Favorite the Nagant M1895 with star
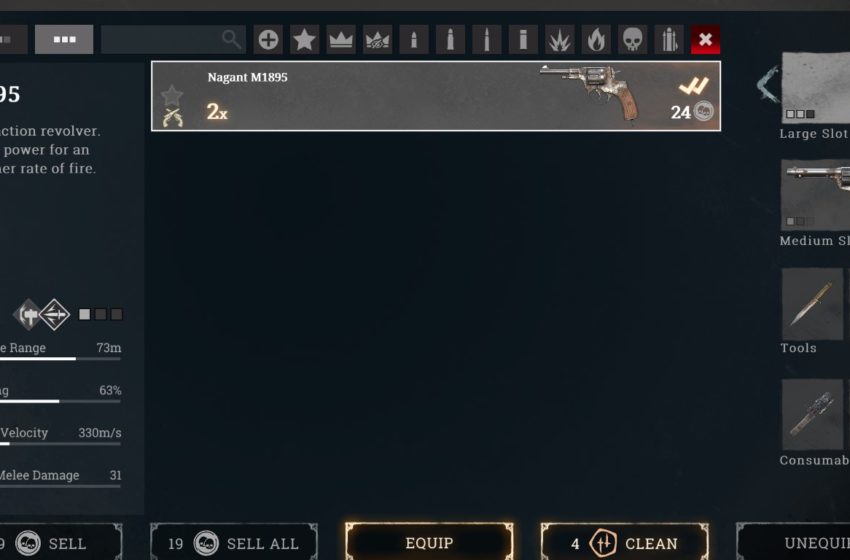 [x=172, y=95]
